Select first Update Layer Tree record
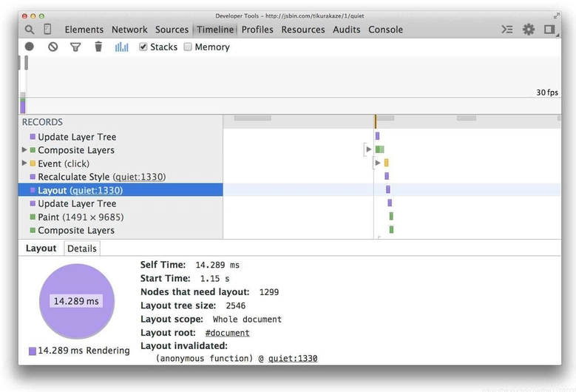 [x=121, y=137]
